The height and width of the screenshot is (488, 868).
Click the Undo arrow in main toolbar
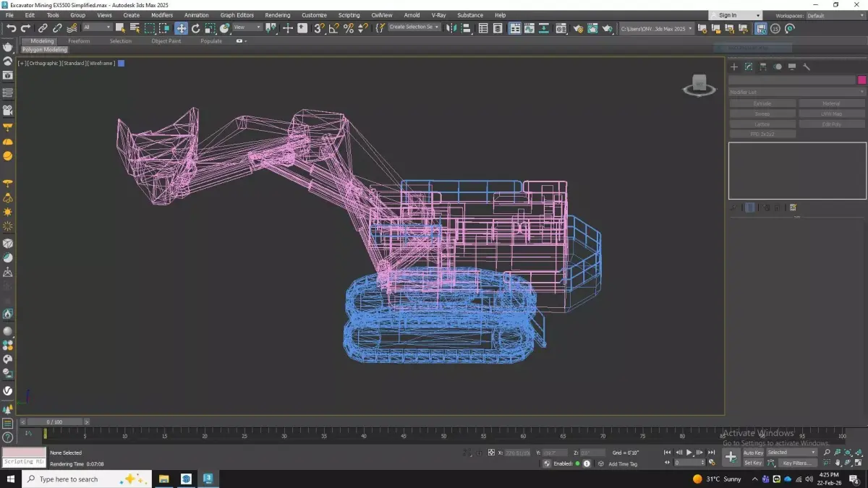11,28
